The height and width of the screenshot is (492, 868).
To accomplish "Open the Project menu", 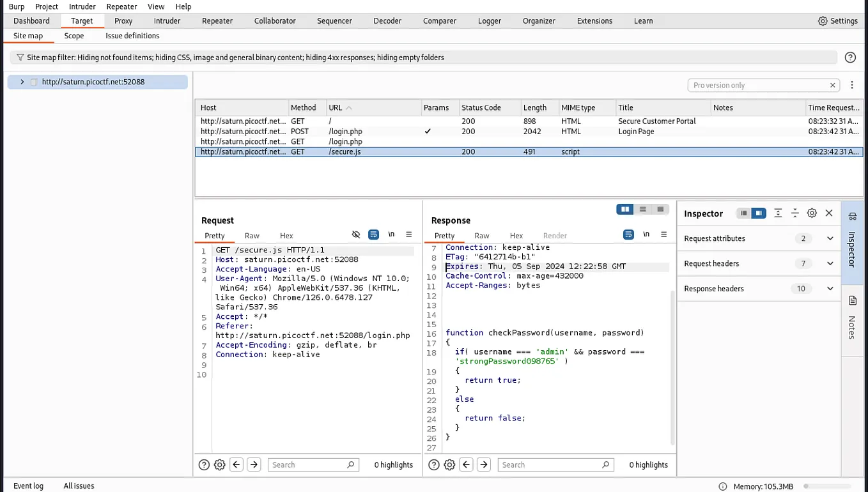I will click(45, 6).
